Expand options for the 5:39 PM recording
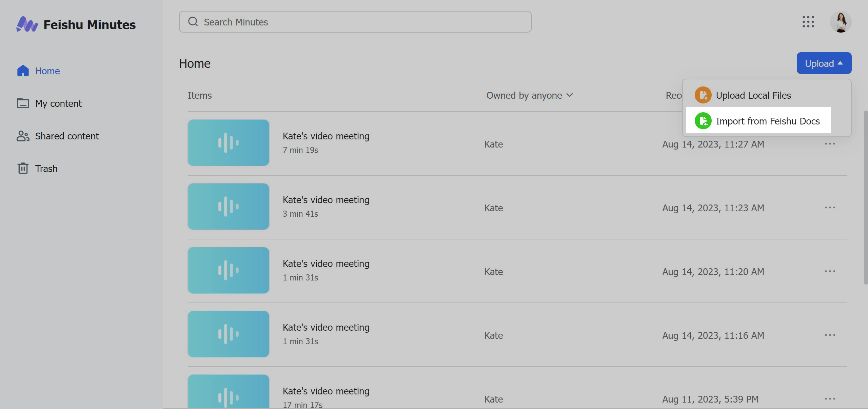Screen dimensions: 868x409 coord(830,399)
